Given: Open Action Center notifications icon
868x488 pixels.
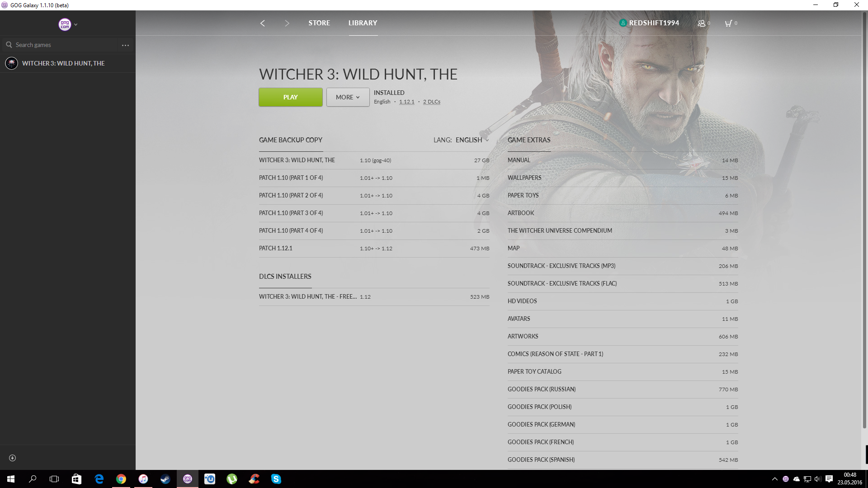Looking at the screenshot, I should pyautogui.click(x=829, y=479).
